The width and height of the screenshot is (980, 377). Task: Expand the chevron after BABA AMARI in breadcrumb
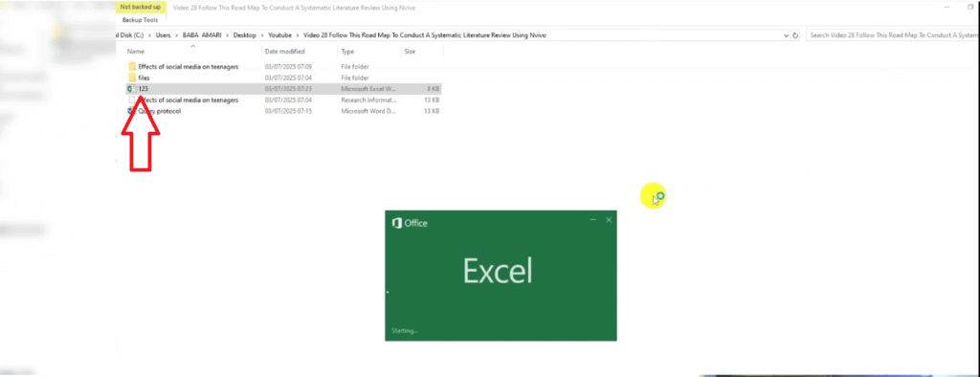click(228, 35)
